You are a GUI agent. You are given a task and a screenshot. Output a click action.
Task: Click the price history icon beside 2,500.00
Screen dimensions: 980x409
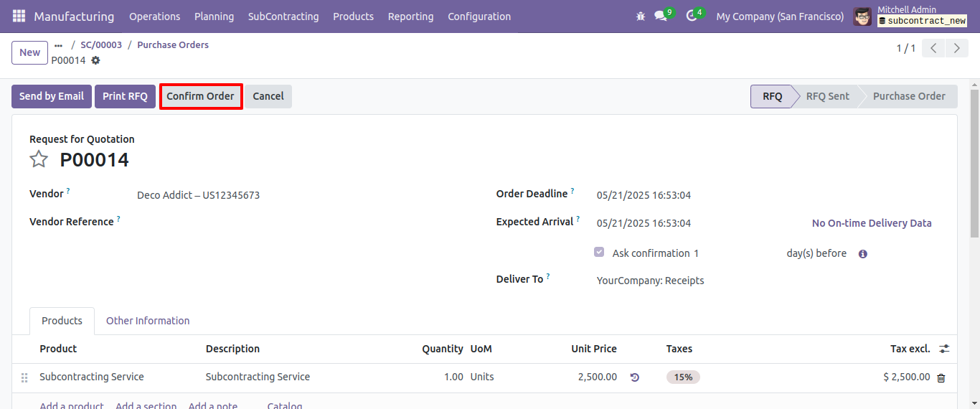[x=634, y=377]
